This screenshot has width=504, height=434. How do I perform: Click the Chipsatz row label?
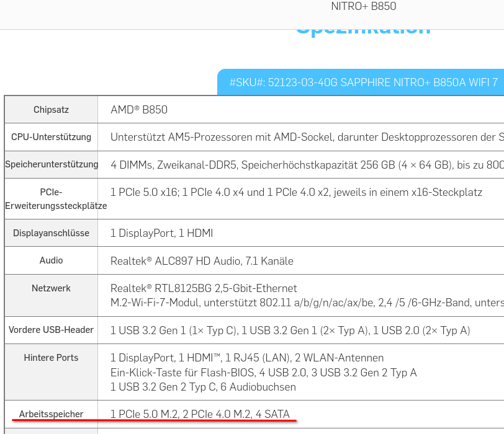51,109
